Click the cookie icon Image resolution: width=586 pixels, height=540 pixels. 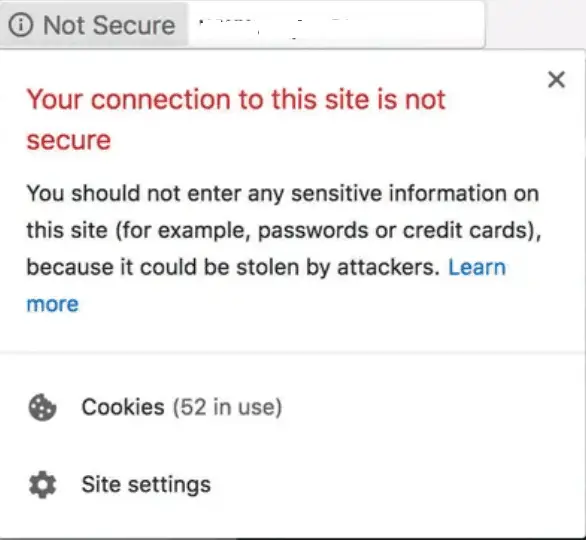pyautogui.click(x=42, y=407)
